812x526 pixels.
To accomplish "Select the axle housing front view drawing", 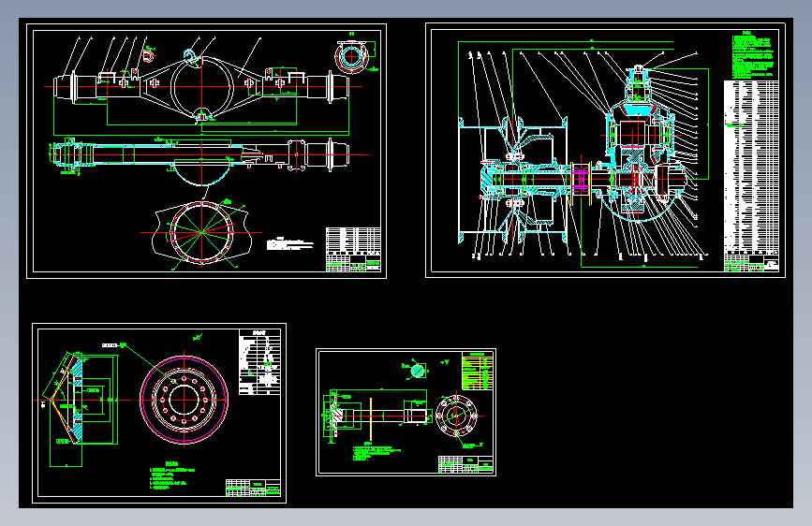I will click(202, 86).
